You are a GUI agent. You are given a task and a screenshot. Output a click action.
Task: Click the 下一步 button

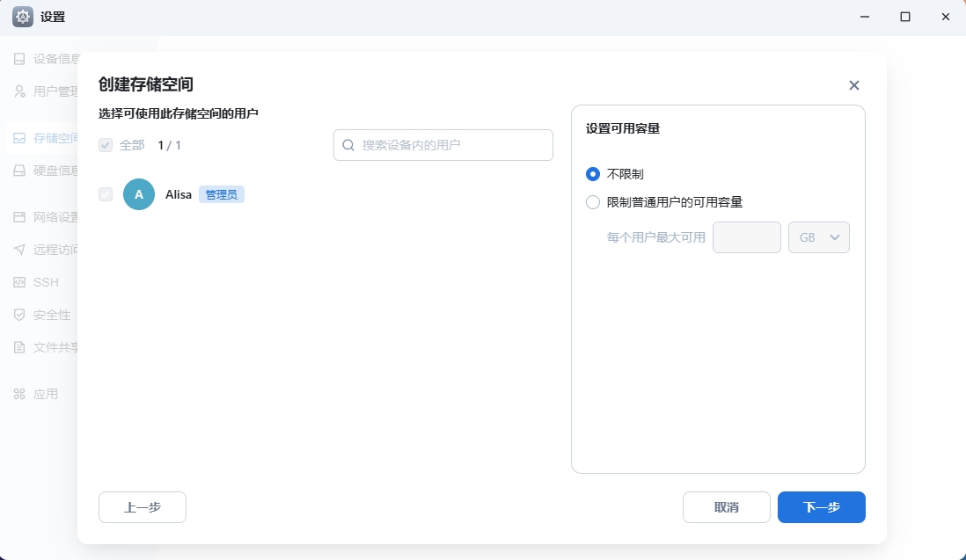pos(821,507)
